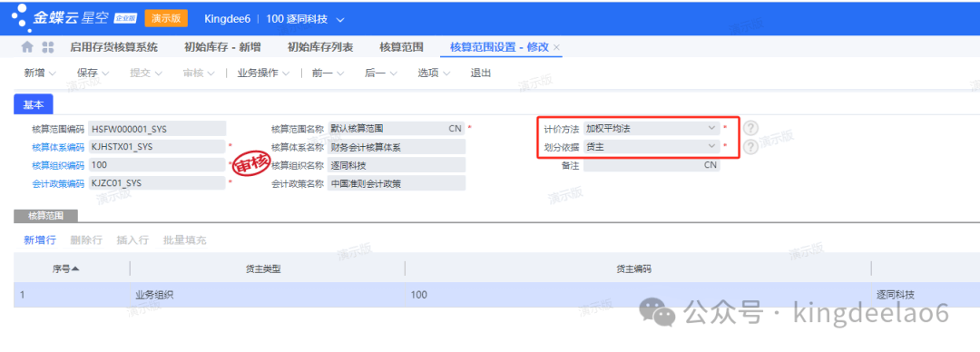
Task: Close the 核算范围设置 - 修改 tab
Action: (556, 47)
